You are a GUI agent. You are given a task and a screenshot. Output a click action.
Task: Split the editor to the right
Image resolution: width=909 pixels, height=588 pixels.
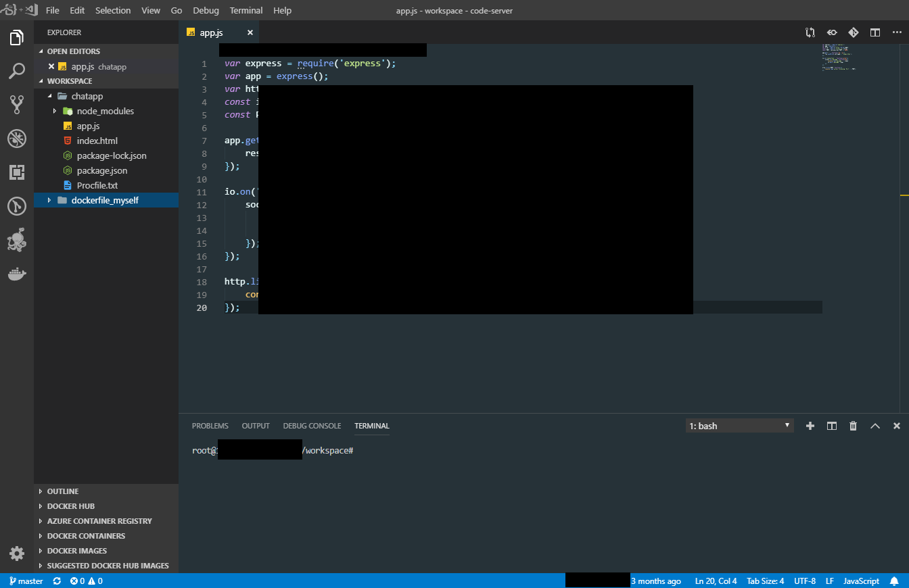point(875,32)
